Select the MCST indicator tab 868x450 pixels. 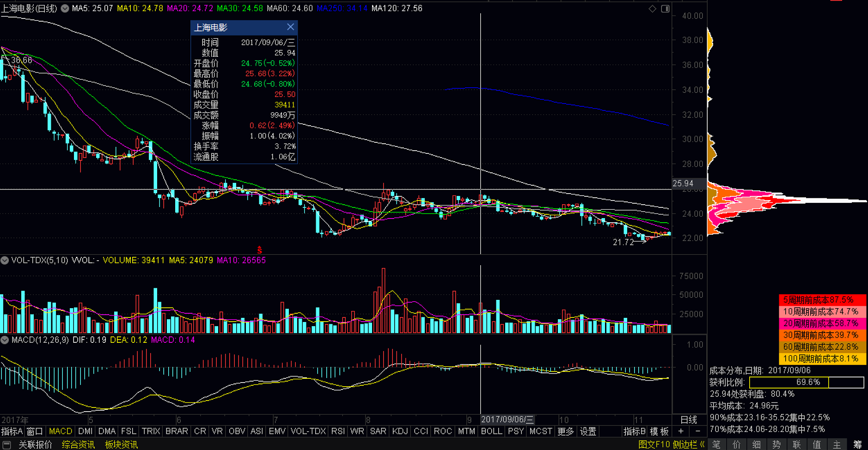point(541,431)
